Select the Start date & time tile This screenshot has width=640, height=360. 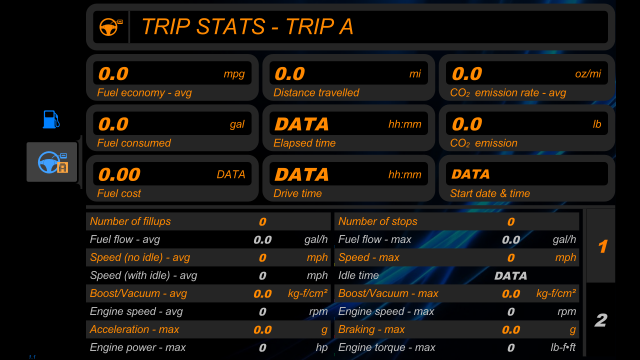tap(527, 178)
